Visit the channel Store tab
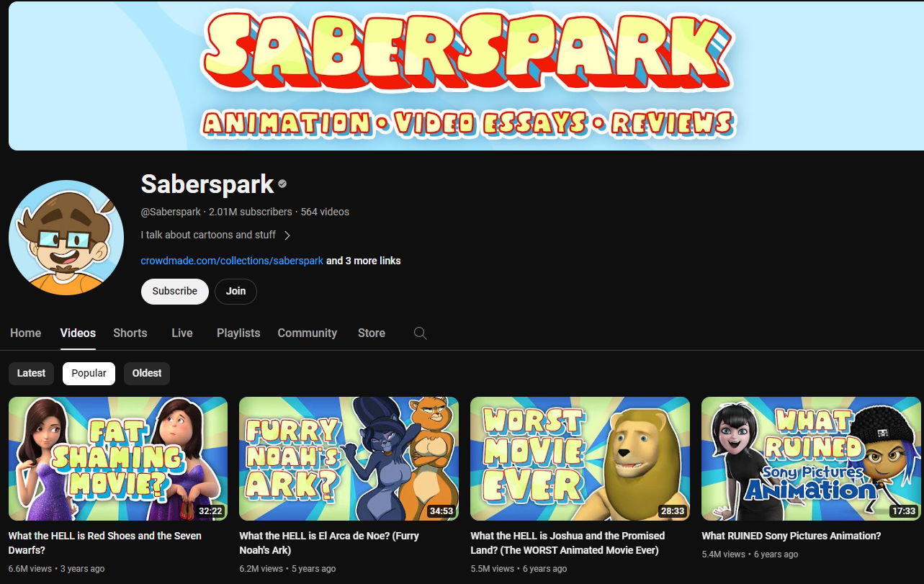This screenshot has height=584, width=924. point(371,333)
